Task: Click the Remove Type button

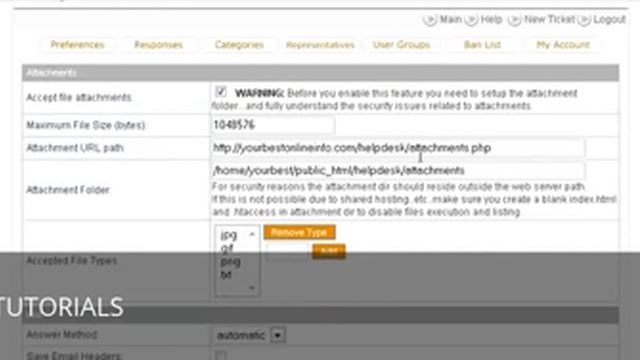Action: tap(299, 232)
